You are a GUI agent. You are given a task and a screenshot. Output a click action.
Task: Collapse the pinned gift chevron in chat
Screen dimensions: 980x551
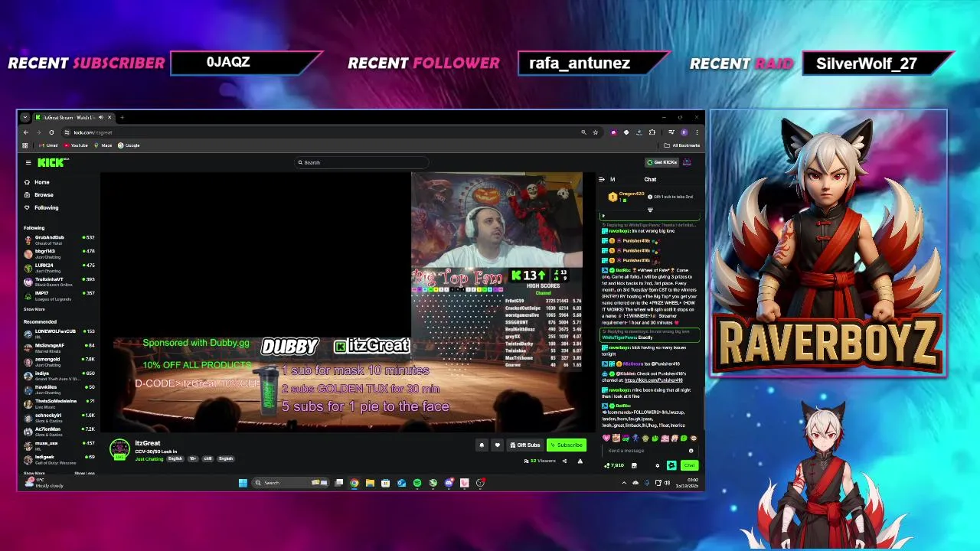(650, 210)
